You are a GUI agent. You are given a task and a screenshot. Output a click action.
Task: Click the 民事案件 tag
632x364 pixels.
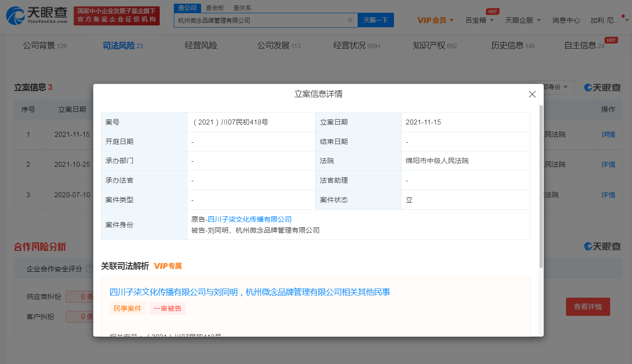coord(127,309)
